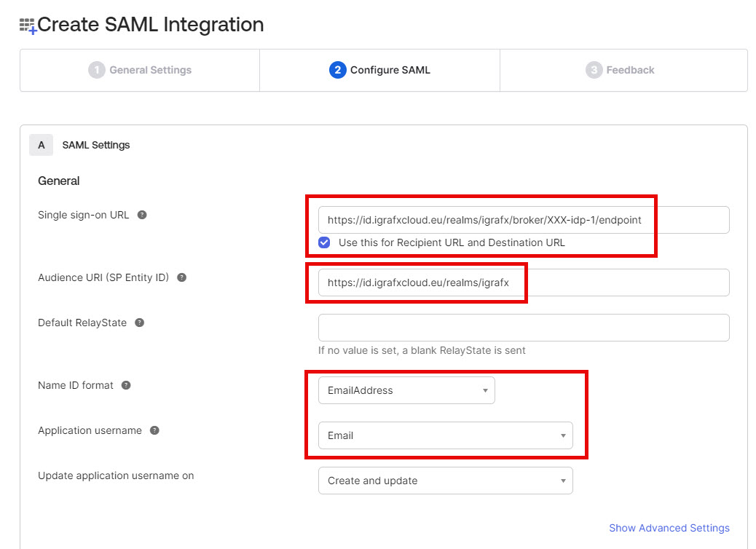
Task: Click help icon beside Audience URI label
Action: [181, 277]
